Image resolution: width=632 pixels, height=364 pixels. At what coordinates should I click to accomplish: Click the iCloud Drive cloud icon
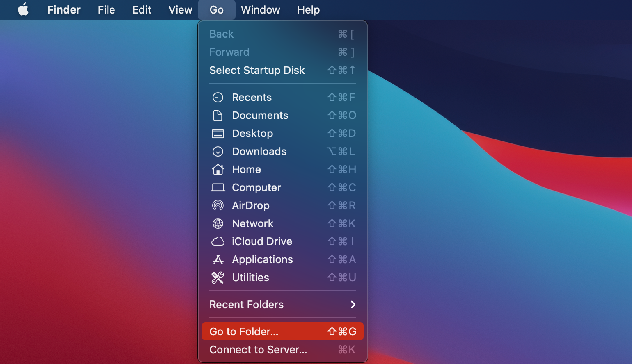(218, 241)
